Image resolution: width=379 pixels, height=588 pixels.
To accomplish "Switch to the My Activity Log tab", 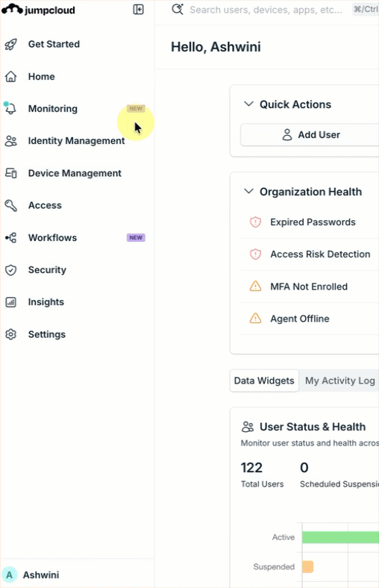I will (x=339, y=381).
